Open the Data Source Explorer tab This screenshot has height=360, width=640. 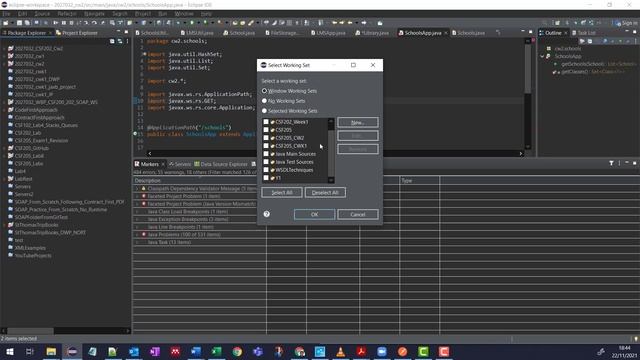[221, 164]
